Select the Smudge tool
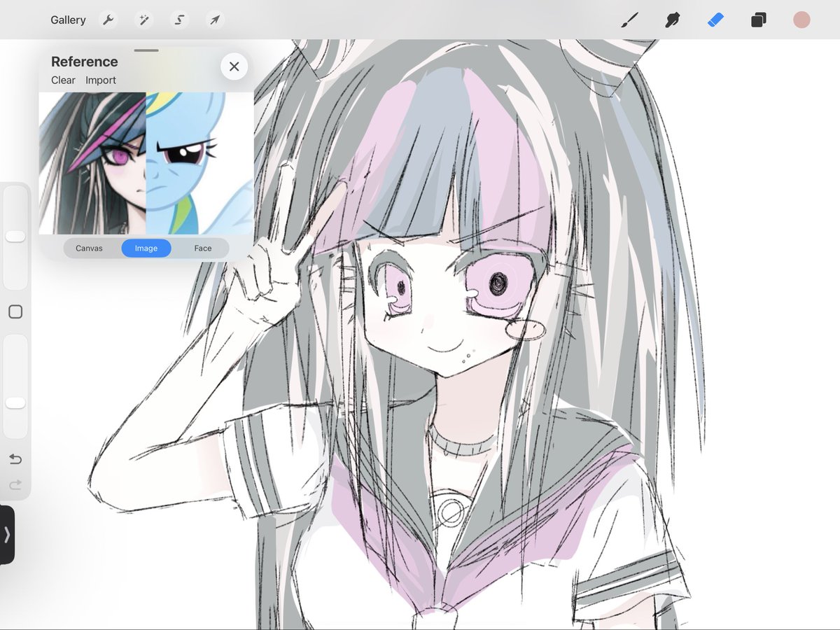This screenshot has width=840, height=630. pos(673,20)
